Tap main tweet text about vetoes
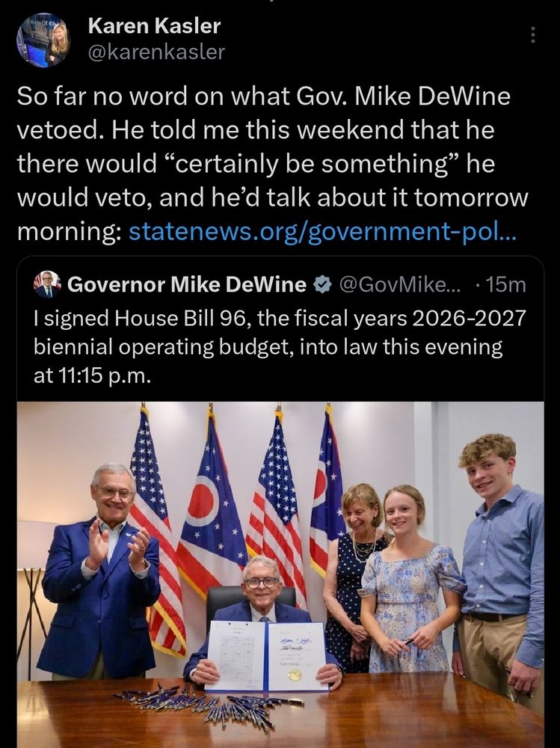Screen dimensions: 560x748 pyautogui.click(x=272, y=165)
